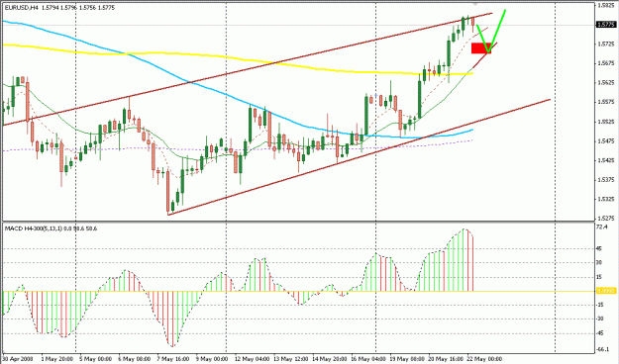Click the 22 May 00:00 time label
The image size is (619, 364).
(x=485, y=359)
